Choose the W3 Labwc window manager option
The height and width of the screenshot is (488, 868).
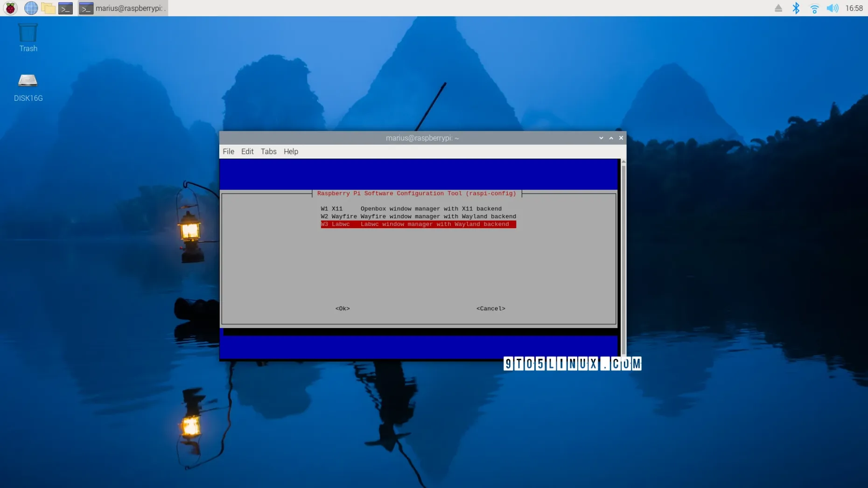[x=418, y=224]
